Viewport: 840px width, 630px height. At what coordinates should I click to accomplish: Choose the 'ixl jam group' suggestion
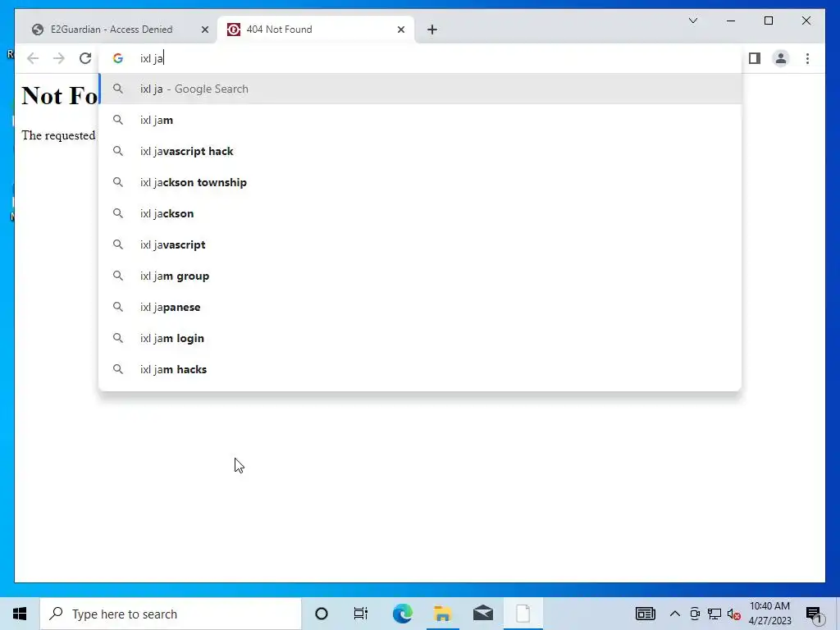[x=420, y=276]
